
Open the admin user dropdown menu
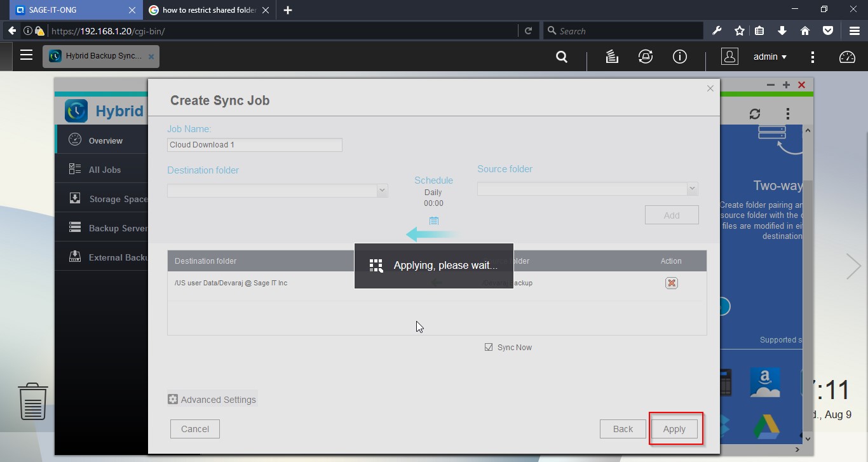click(770, 57)
